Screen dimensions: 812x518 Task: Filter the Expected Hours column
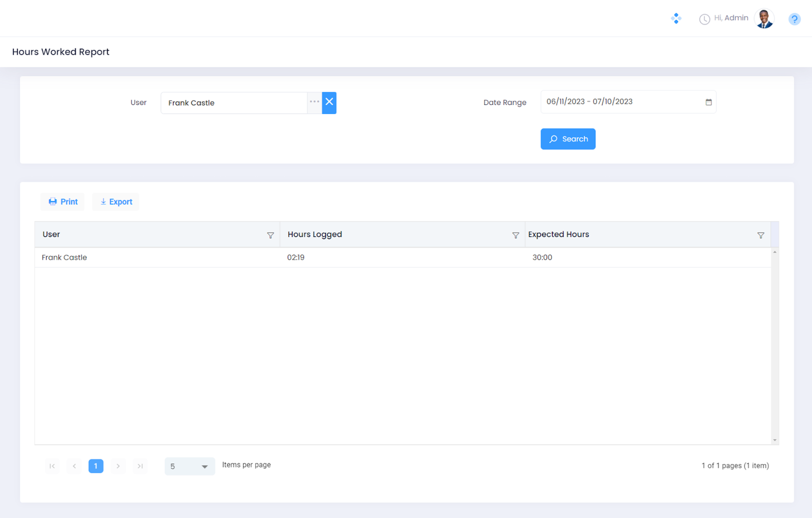[x=761, y=235]
